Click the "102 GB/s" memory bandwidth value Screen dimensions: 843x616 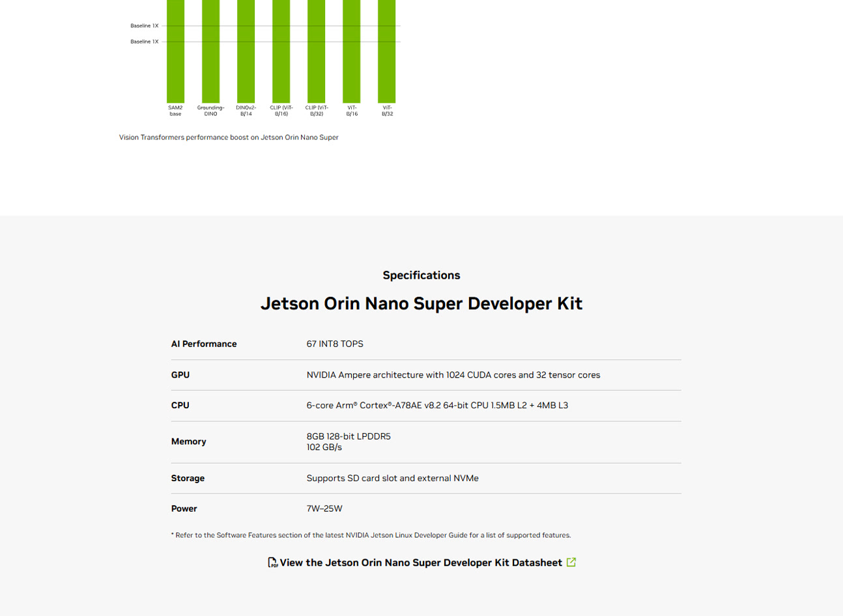point(324,447)
